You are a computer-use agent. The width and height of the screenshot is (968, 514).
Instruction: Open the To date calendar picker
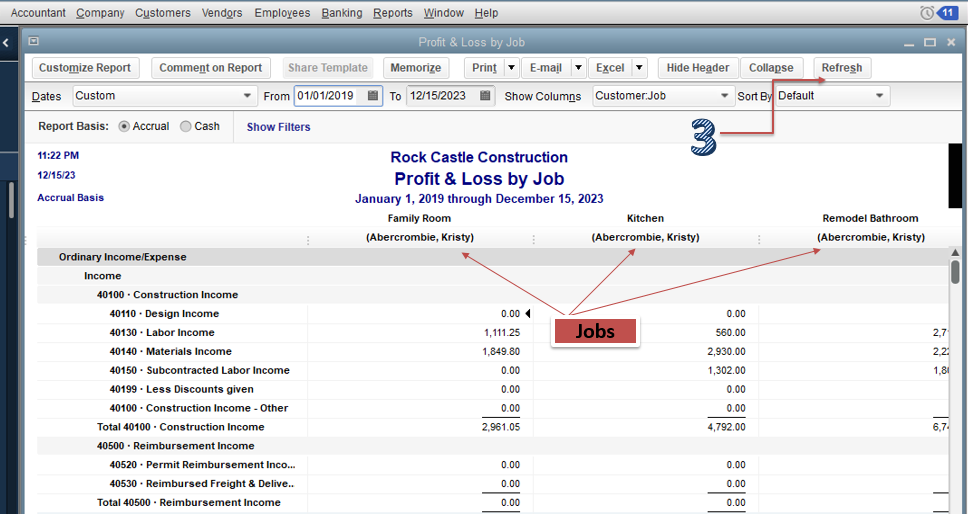[x=485, y=96]
